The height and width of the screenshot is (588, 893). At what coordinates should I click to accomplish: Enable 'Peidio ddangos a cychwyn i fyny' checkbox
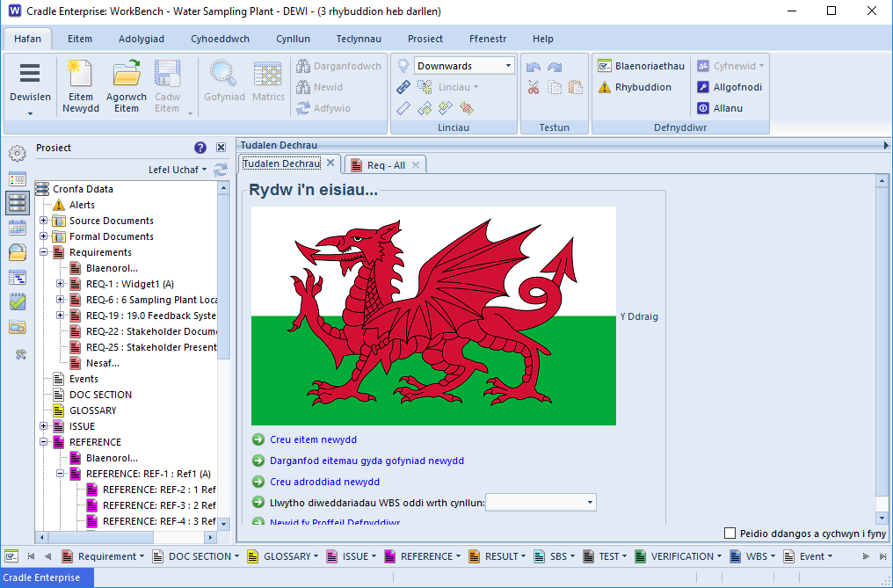(x=730, y=534)
